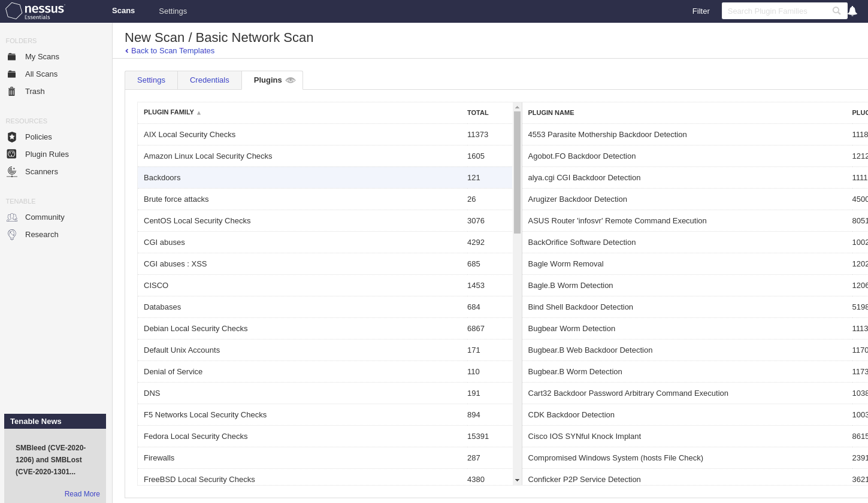Click the Nessus Essentials logo
The height and width of the screenshot is (503, 868).
[35, 11]
